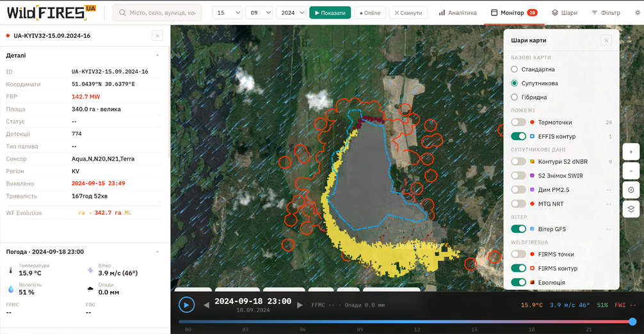Click the locate/target map button
The image size is (644, 334).
pyautogui.click(x=631, y=190)
